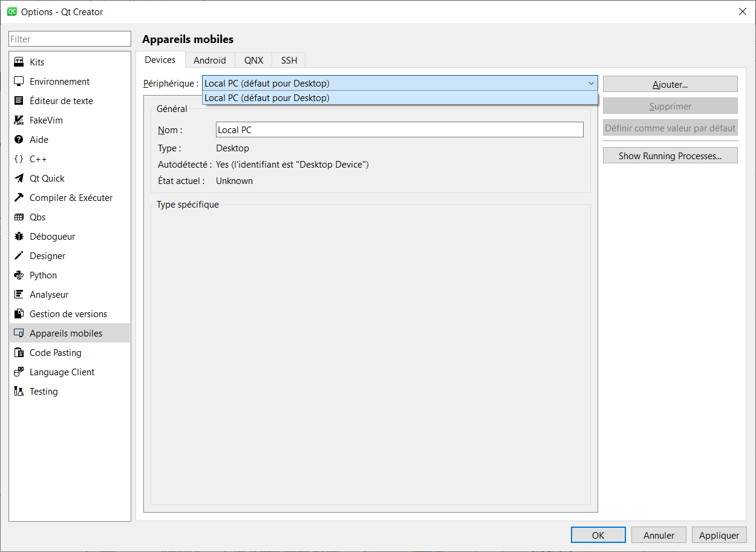Viewport: 756px width, 552px height.
Task: Select the Python logo icon
Action: (x=19, y=275)
